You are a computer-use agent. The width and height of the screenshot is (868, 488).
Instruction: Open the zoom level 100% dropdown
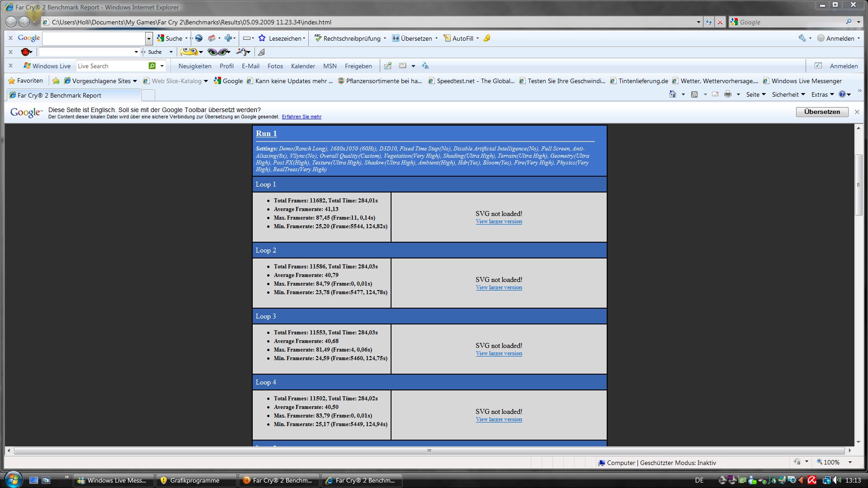pyautogui.click(x=850, y=462)
